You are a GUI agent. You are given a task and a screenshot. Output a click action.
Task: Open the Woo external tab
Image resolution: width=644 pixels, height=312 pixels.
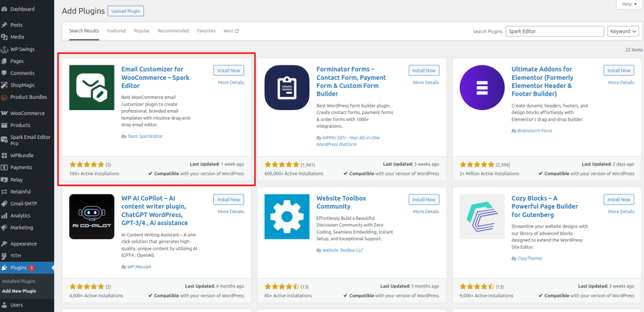coord(231,31)
